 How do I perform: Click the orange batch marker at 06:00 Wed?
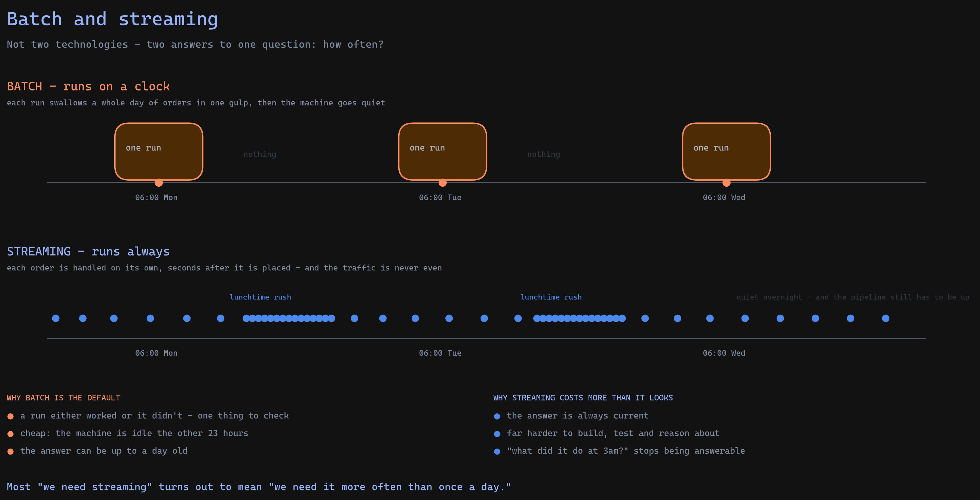(x=726, y=183)
